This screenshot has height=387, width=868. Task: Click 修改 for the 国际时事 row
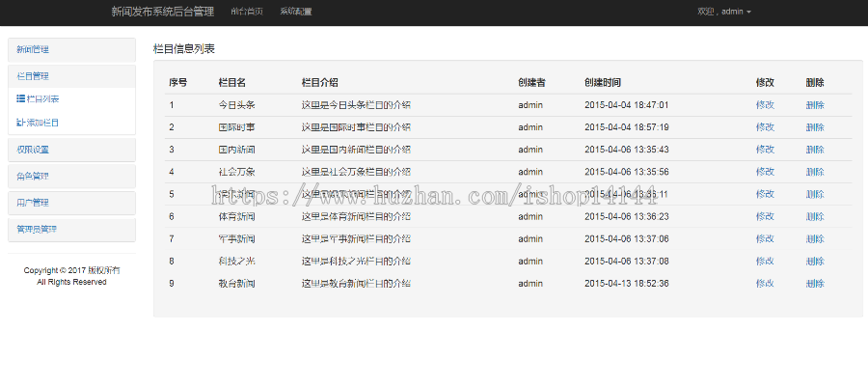[x=765, y=127]
